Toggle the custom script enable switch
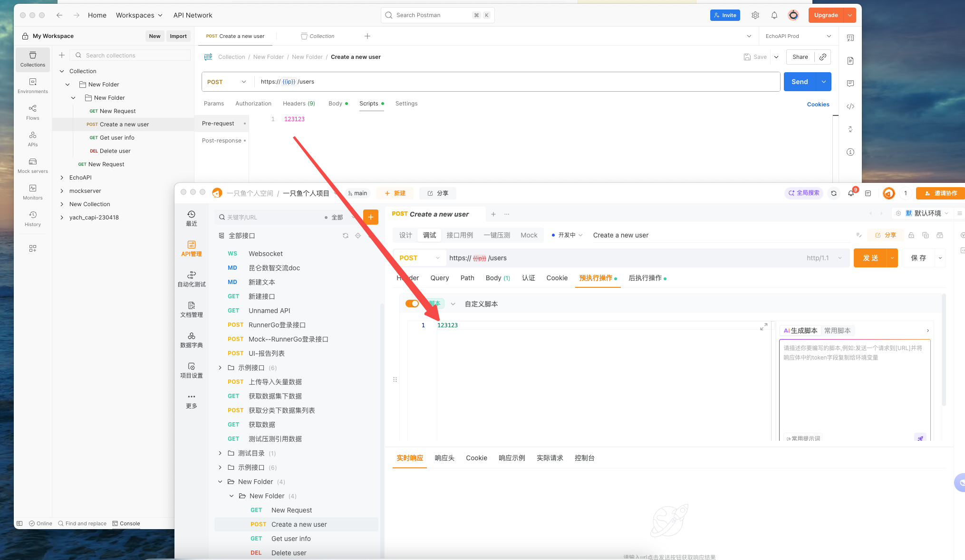965x560 pixels. [412, 304]
